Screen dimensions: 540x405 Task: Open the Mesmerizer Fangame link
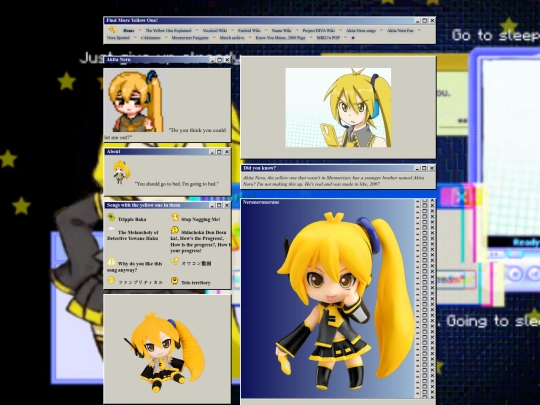tap(190, 38)
